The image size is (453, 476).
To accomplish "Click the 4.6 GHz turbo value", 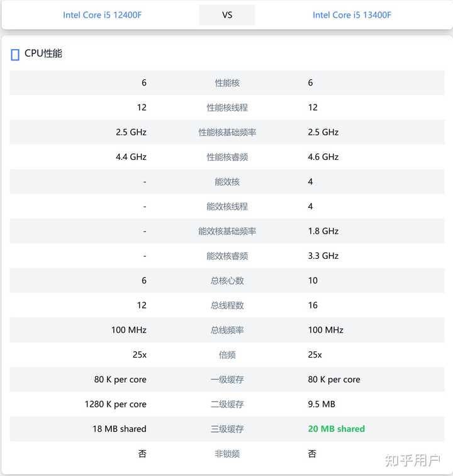I will tap(323, 157).
